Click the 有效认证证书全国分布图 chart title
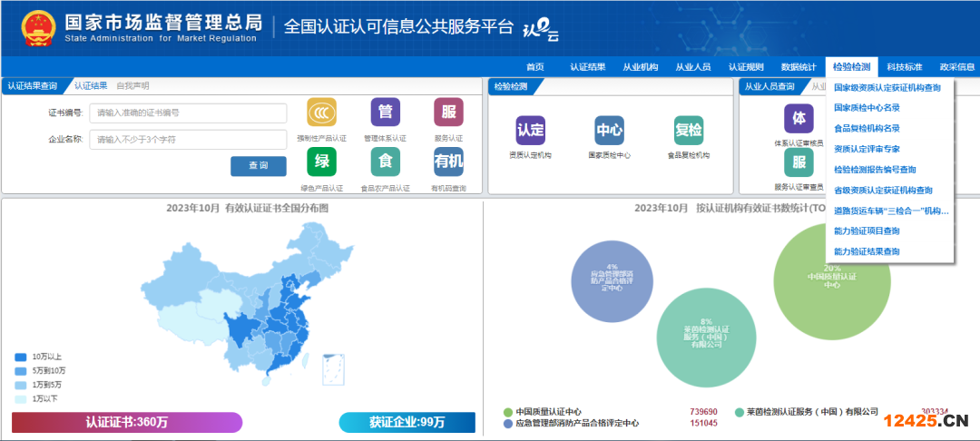The image size is (980, 441). [x=247, y=209]
